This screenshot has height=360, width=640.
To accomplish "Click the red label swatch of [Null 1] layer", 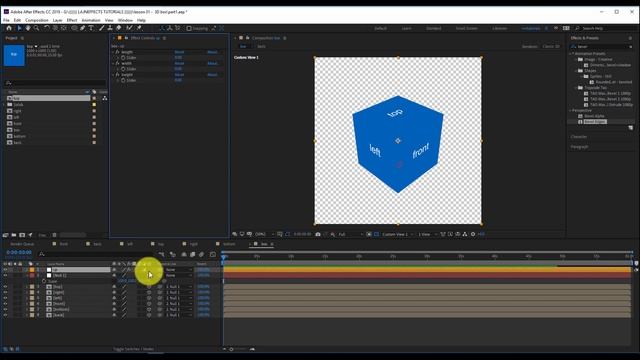I will click(x=32, y=276).
